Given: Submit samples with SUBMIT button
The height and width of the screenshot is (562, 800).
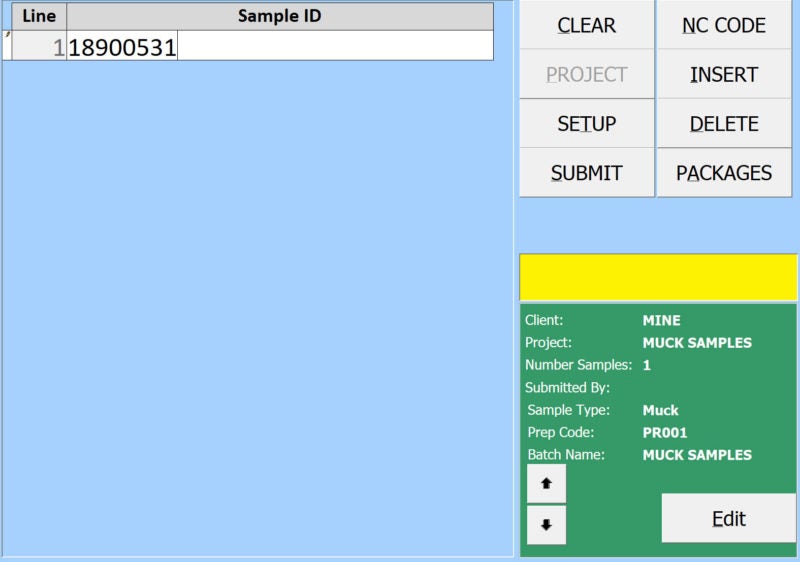Looking at the screenshot, I should coord(587,173).
